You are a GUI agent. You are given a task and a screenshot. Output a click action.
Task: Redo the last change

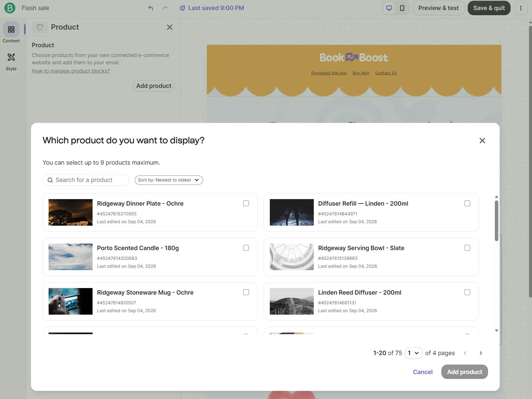coord(165,8)
